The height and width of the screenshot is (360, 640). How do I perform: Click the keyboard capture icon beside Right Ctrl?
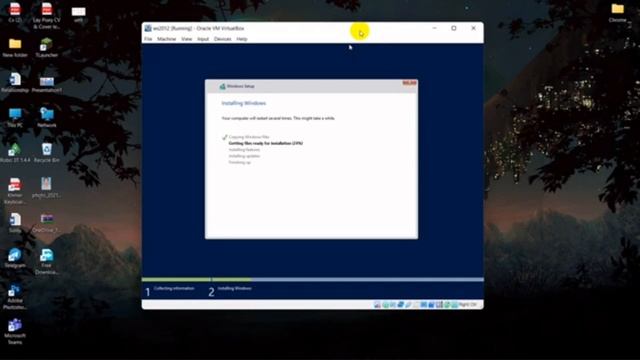tap(455, 304)
